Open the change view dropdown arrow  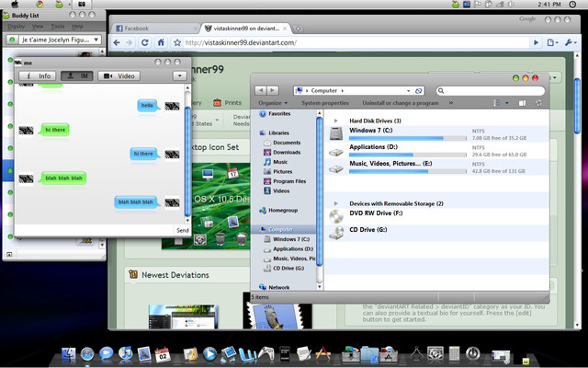pyautogui.click(x=507, y=103)
